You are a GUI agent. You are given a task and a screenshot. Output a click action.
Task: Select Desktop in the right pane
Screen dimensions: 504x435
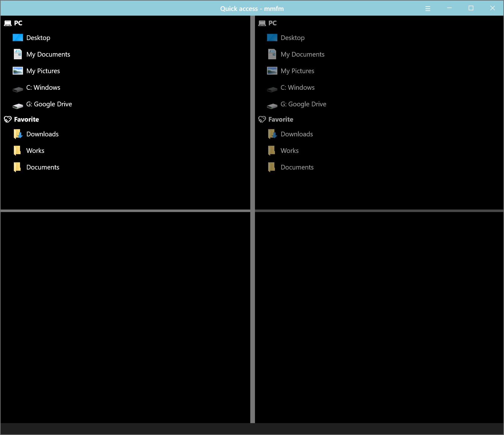coord(293,38)
